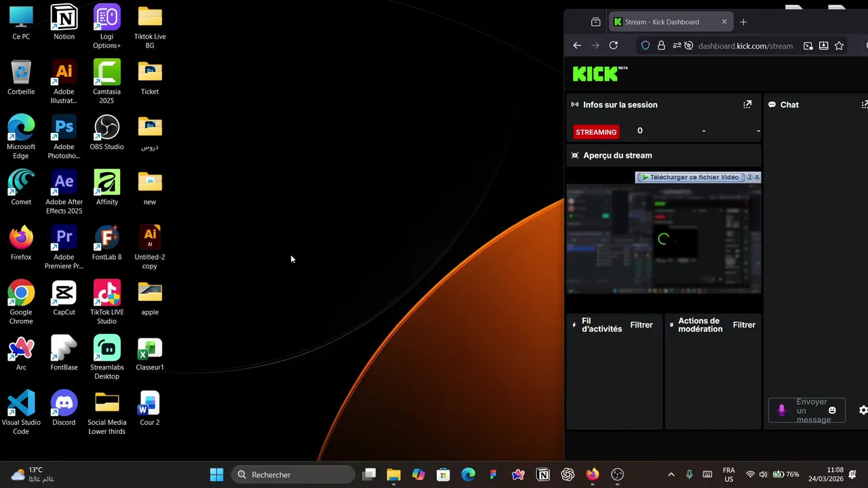Open chat settings gear icon

point(863,410)
